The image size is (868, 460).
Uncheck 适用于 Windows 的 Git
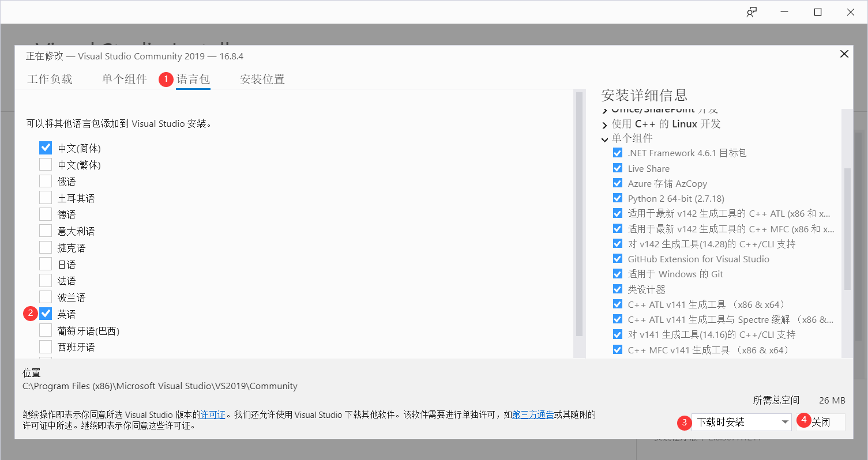tap(618, 274)
